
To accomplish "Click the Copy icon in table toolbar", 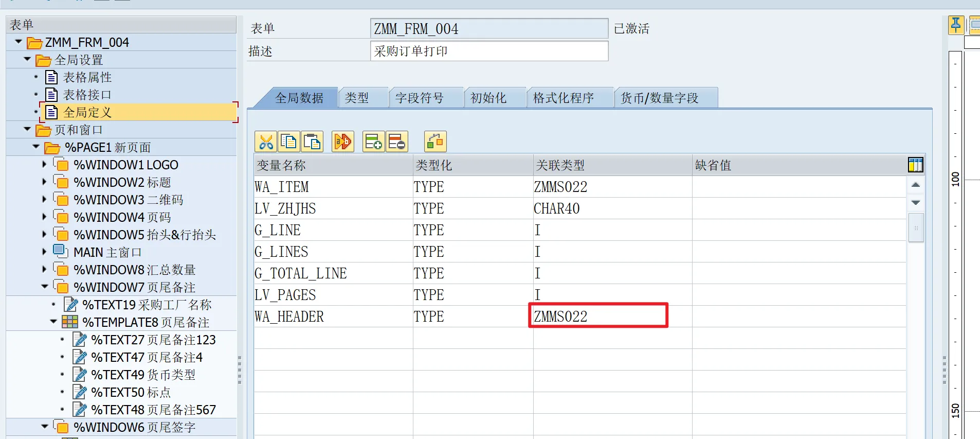I will coord(289,142).
